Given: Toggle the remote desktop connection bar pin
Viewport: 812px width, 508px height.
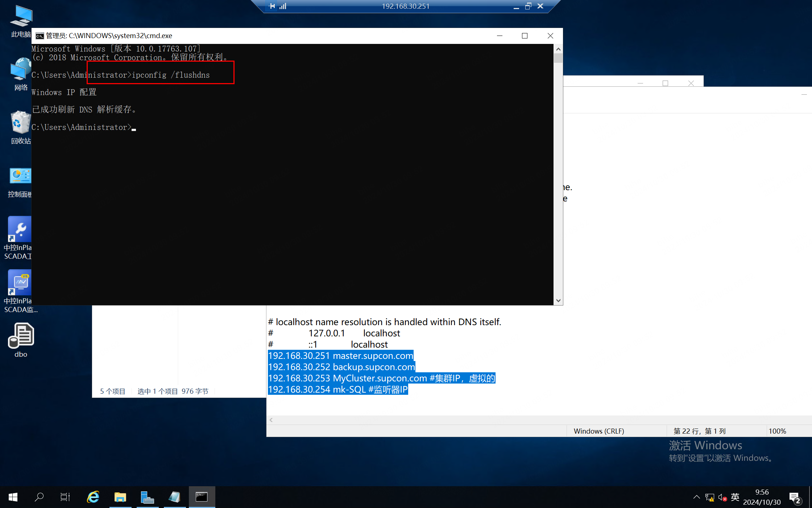Looking at the screenshot, I should click(272, 6).
